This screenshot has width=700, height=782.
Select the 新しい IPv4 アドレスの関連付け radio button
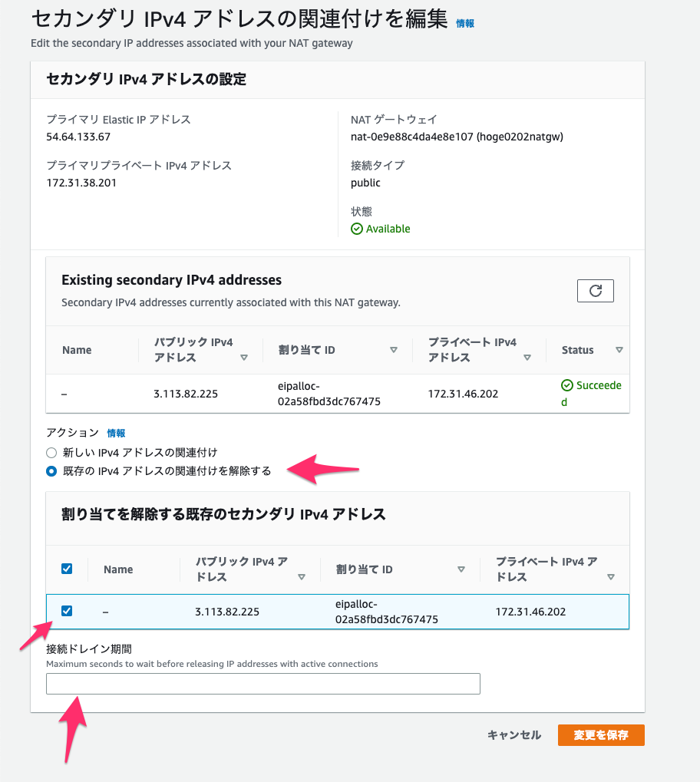click(x=51, y=453)
